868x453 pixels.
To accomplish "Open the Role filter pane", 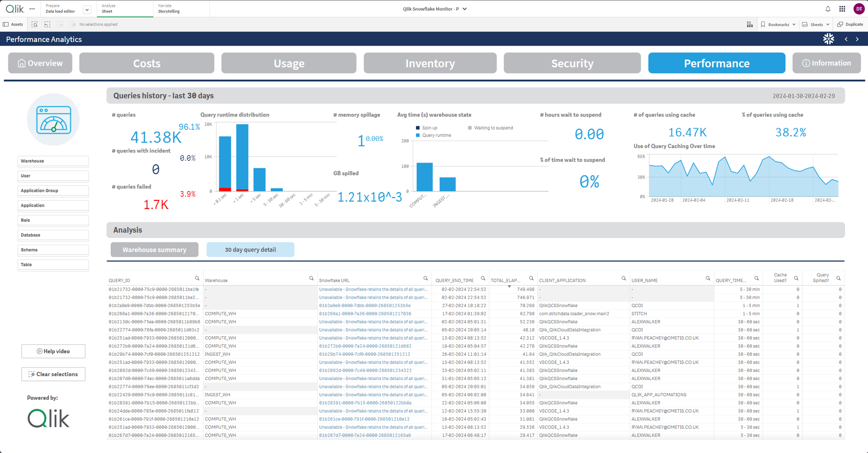I will coord(53,220).
